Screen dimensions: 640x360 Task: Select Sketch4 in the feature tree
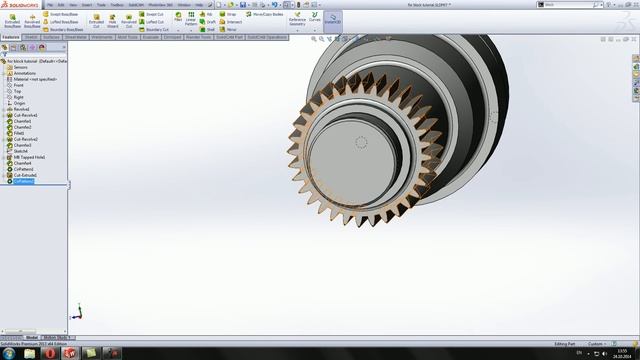click(x=20, y=151)
